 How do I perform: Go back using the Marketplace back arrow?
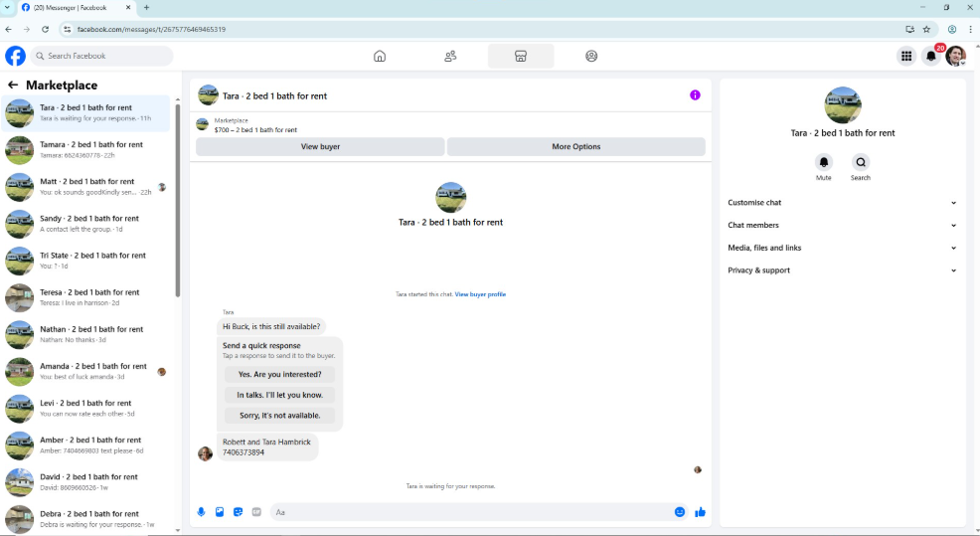13,85
